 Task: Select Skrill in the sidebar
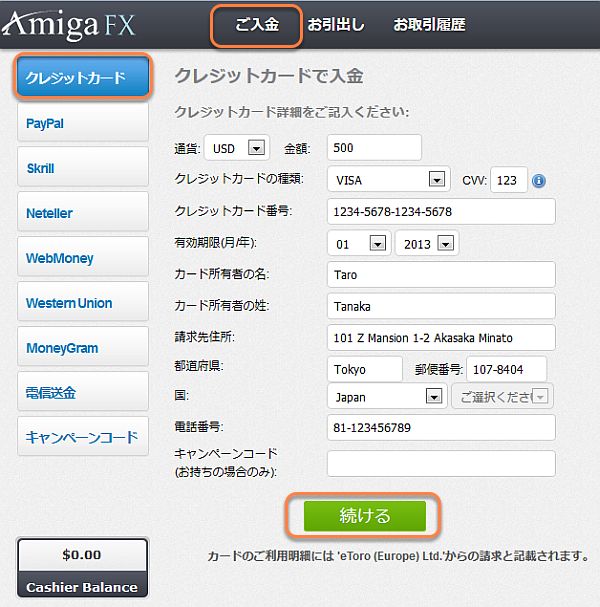[x=82, y=168]
